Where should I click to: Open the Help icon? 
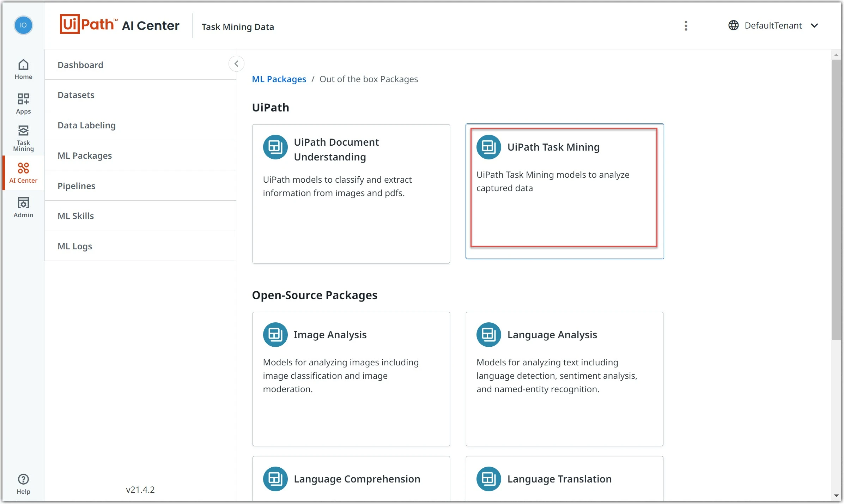(23, 484)
